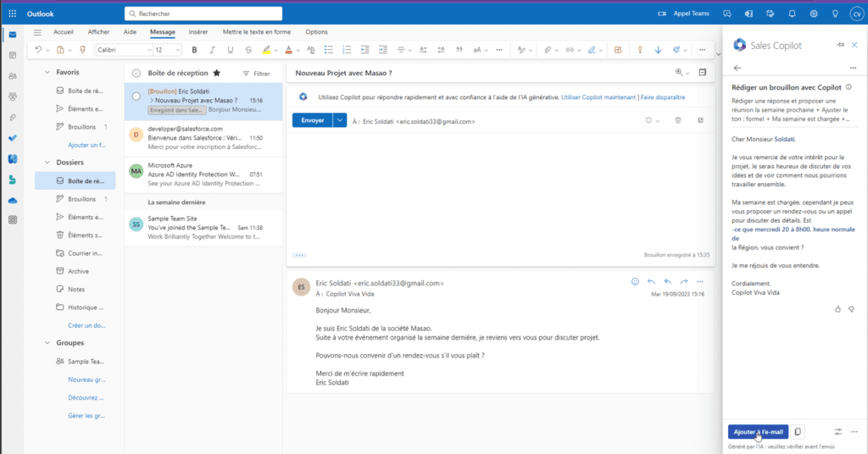
Task: Open the People icon in left rail
Action: click(13, 75)
